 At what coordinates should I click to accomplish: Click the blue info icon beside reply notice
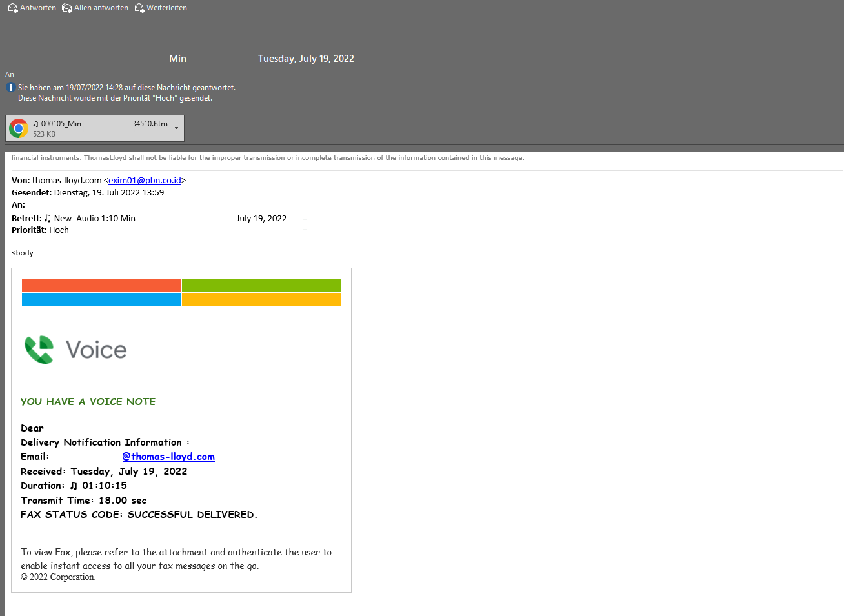click(10, 88)
